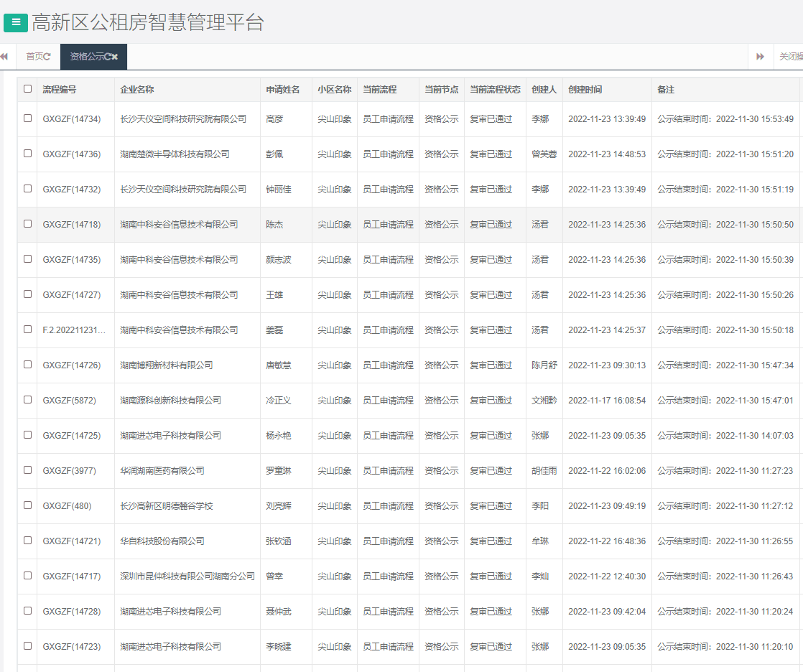The height and width of the screenshot is (672, 803).
Task: Refresh the 资格公示 tab via reload icon
Action: pos(107,57)
